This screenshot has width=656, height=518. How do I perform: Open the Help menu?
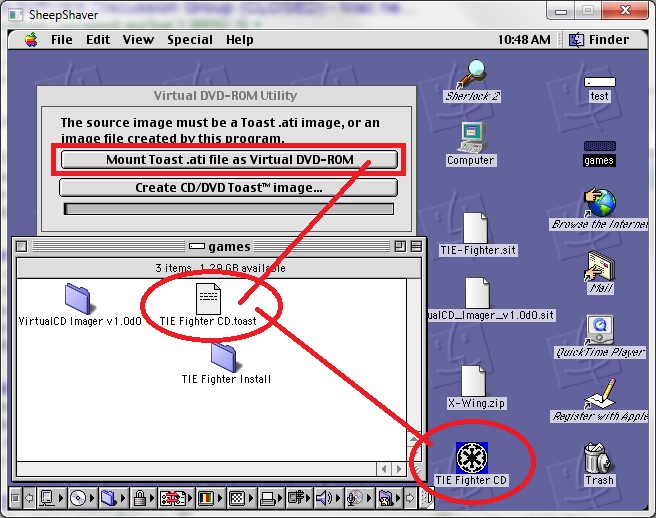pyautogui.click(x=240, y=40)
